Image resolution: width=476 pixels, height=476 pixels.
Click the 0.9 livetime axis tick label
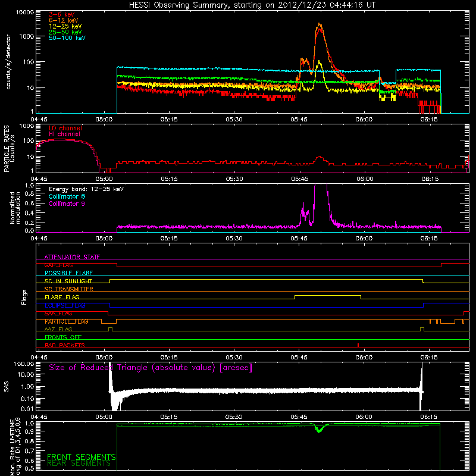tap(29, 433)
